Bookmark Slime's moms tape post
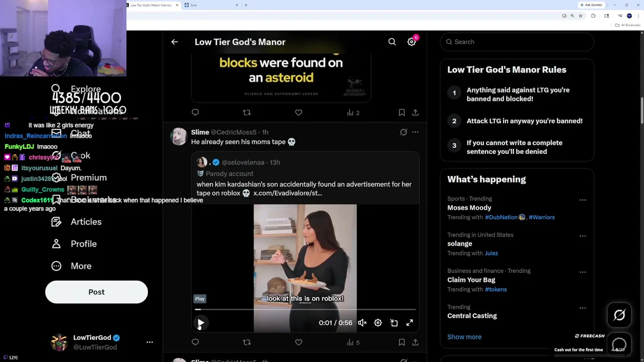This screenshot has height=362, width=644. point(401,342)
